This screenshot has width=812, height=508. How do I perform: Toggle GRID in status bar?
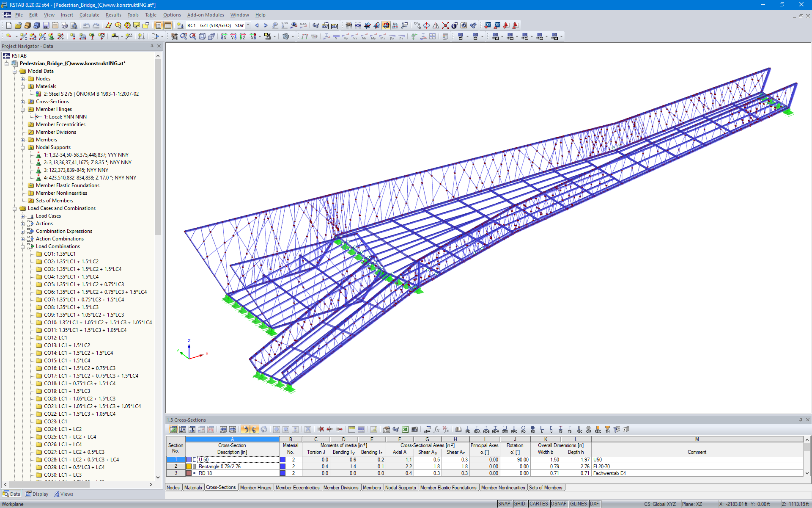coord(519,504)
